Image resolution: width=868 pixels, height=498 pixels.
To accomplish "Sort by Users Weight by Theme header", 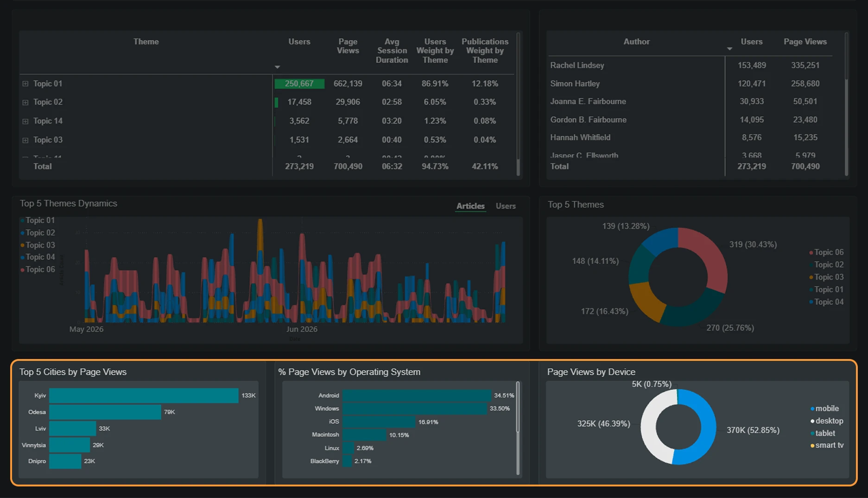I will click(x=435, y=50).
